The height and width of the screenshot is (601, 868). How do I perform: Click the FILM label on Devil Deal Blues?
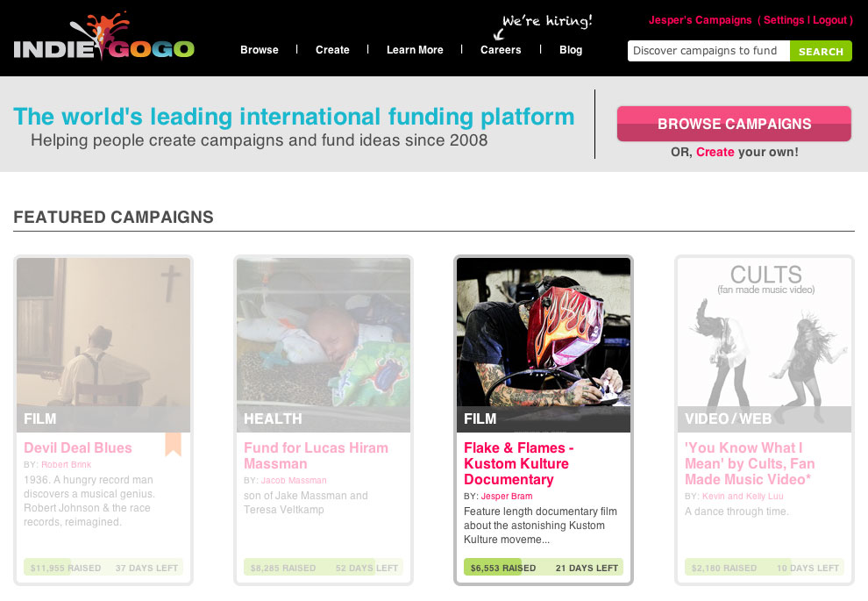pos(39,419)
